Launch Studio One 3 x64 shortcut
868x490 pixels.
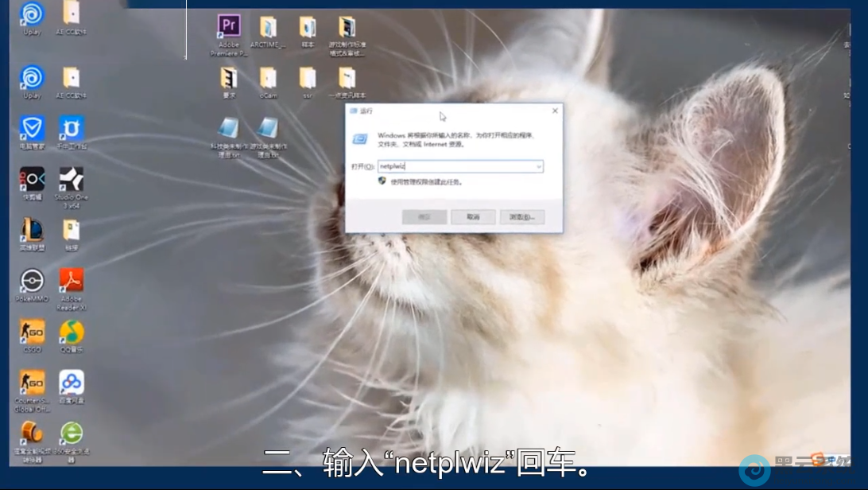[x=71, y=180]
